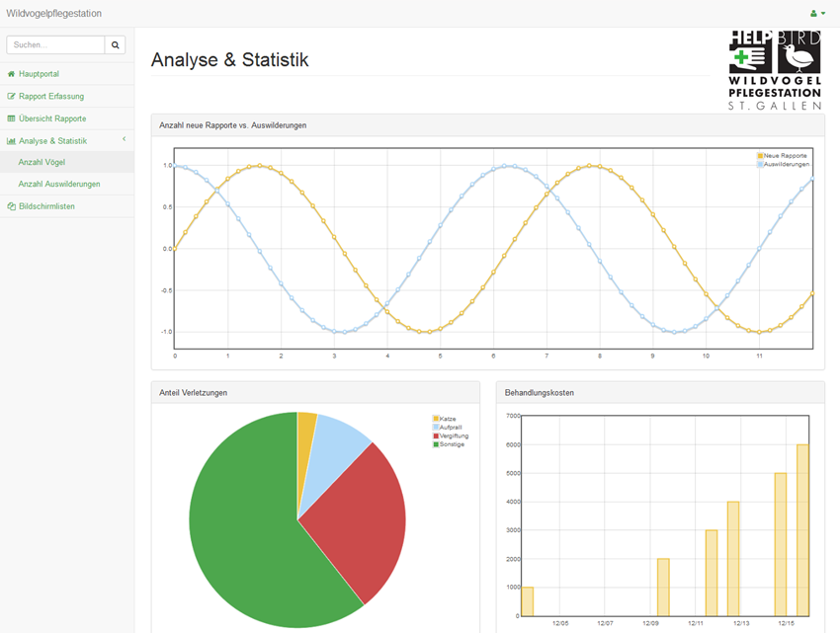Screen dimensions: 840x633
Task: Focus the Suchen search input field
Action: [x=56, y=45]
